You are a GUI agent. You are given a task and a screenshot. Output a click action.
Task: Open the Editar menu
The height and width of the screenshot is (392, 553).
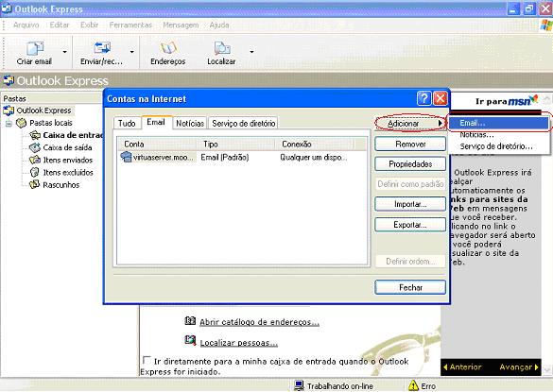click(60, 25)
